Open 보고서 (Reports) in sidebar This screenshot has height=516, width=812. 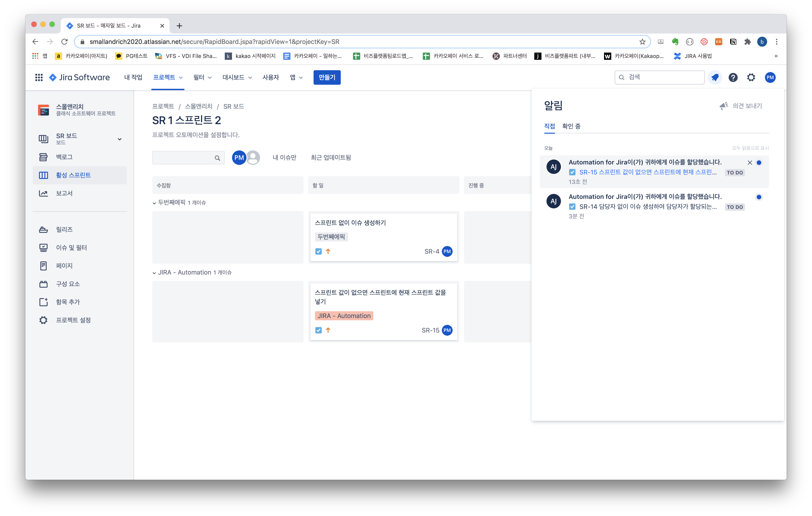coord(64,193)
